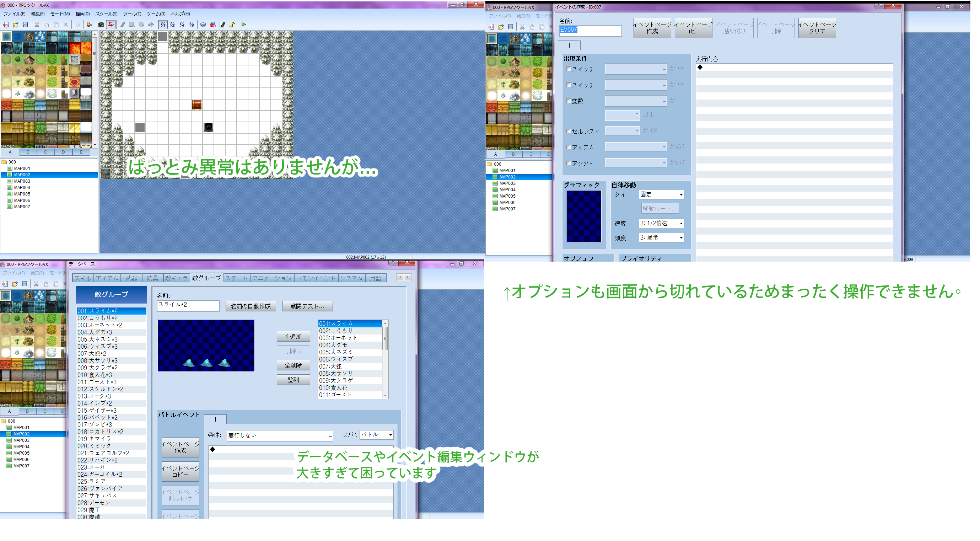Click down arrow of enemy list scrollbar in database
This screenshot has width=980, height=541.
(x=385, y=395)
